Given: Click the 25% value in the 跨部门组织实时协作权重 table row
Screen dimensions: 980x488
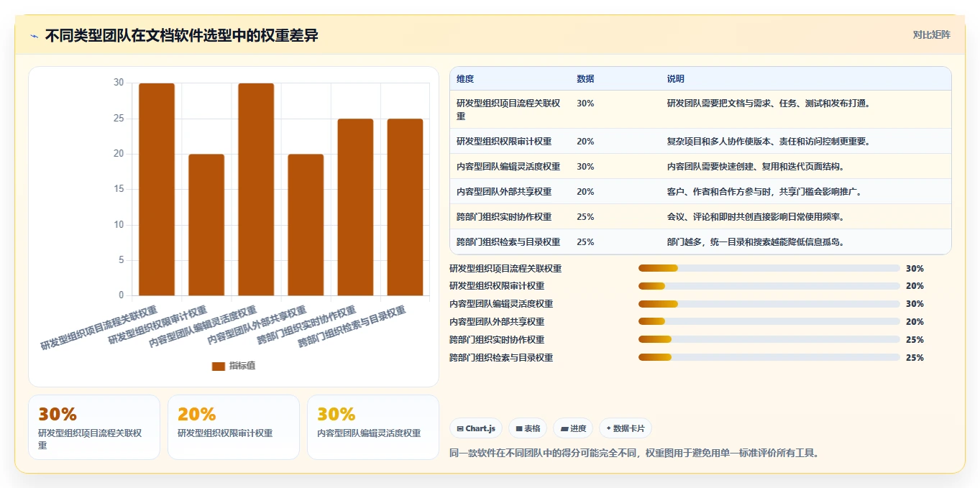Looking at the screenshot, I should [585, 216].
